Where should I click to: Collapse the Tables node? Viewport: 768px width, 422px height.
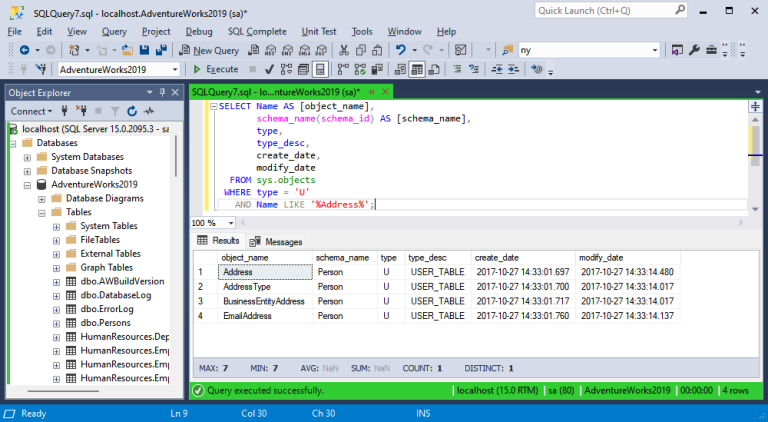(x=42, y=212)
